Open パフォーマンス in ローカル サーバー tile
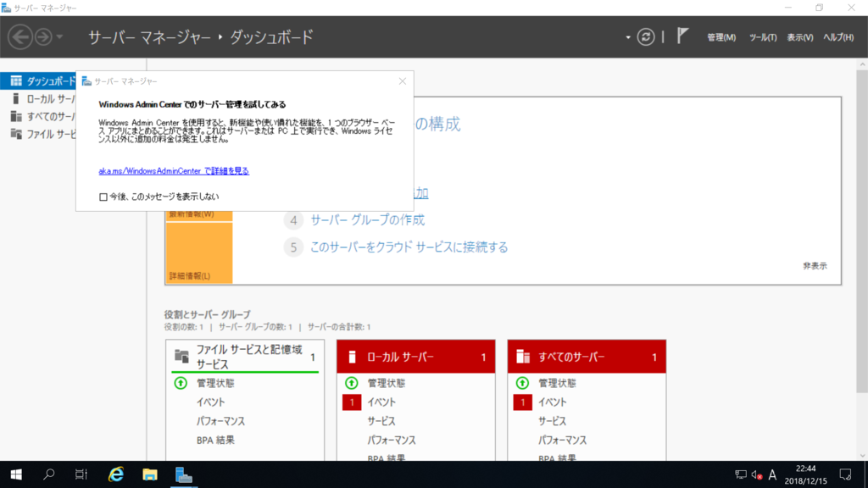 point(392,440)
